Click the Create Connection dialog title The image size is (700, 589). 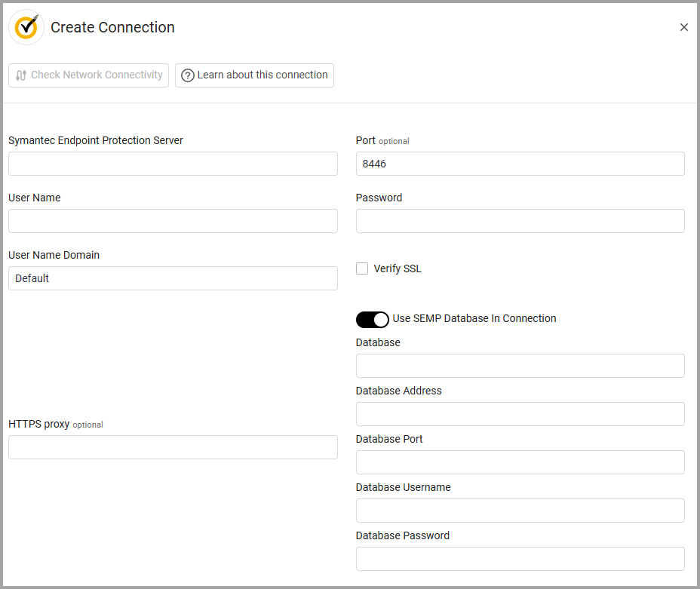point(112,27)
